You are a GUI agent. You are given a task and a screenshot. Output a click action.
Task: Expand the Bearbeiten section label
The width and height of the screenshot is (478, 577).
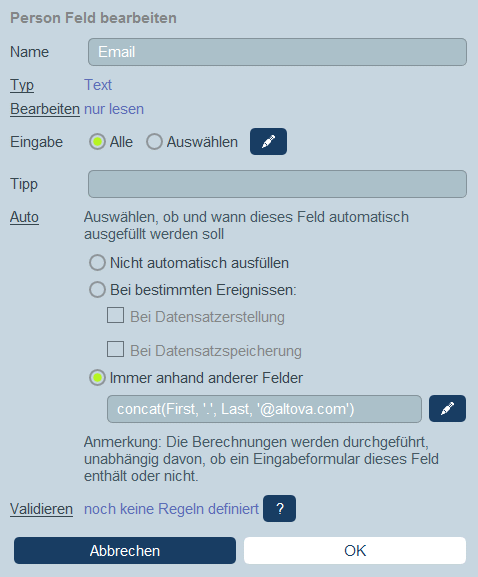pos(45,109)
